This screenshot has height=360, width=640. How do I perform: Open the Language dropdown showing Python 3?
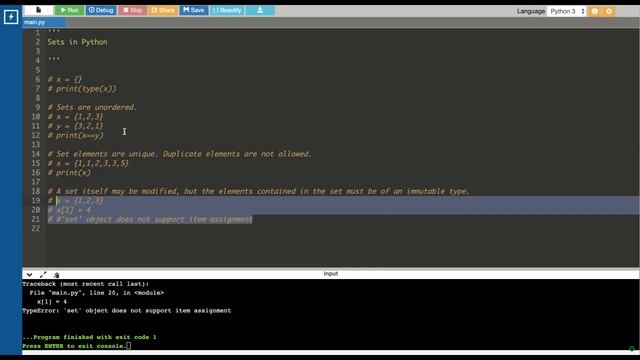pos(567,11)
